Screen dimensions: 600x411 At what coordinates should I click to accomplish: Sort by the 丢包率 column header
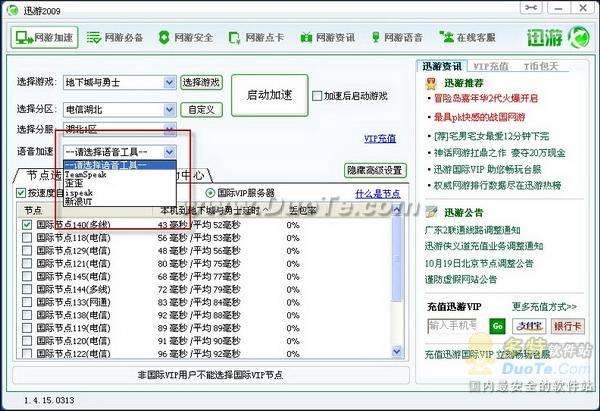[302, 210]
